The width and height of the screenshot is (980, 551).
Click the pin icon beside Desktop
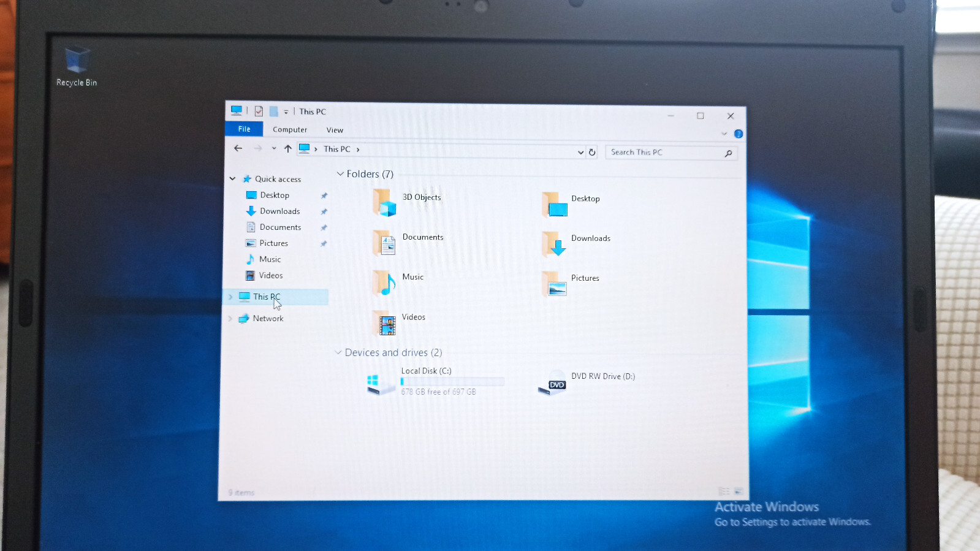point(324,196)
